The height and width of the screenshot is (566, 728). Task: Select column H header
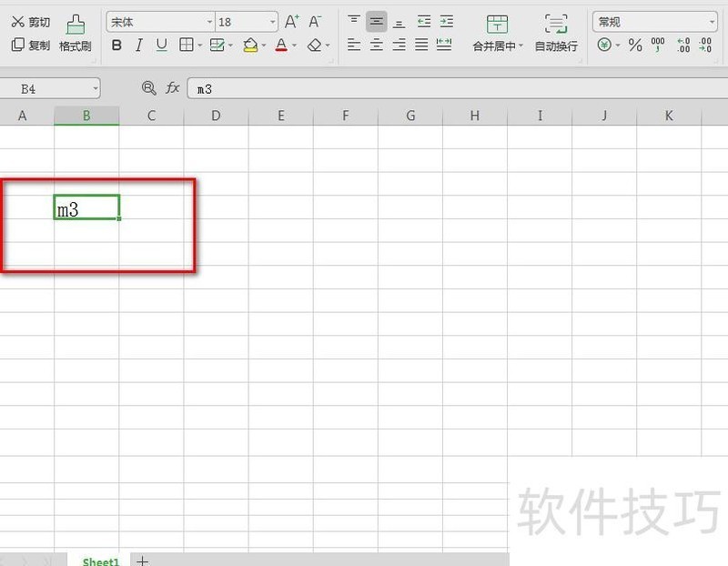coord(475,116)
